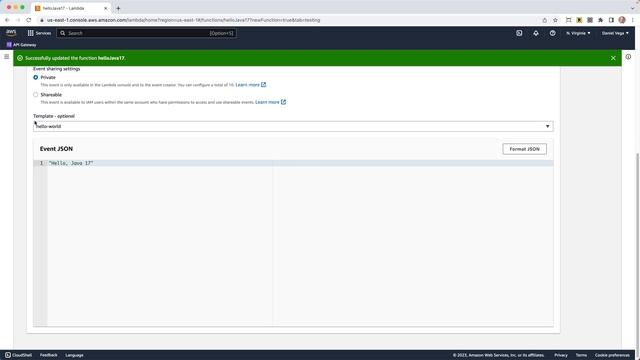The width and height of the screenshot is (640, 360).
Task: Select the Shareable sharing option
Action: 36,95
